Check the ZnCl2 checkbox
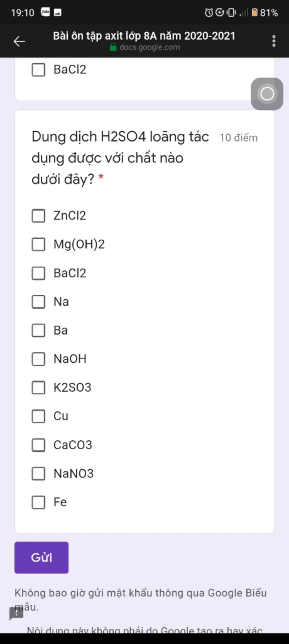Image resolution: width=289 pixels, height=644 pixels. tap(38, 216)
